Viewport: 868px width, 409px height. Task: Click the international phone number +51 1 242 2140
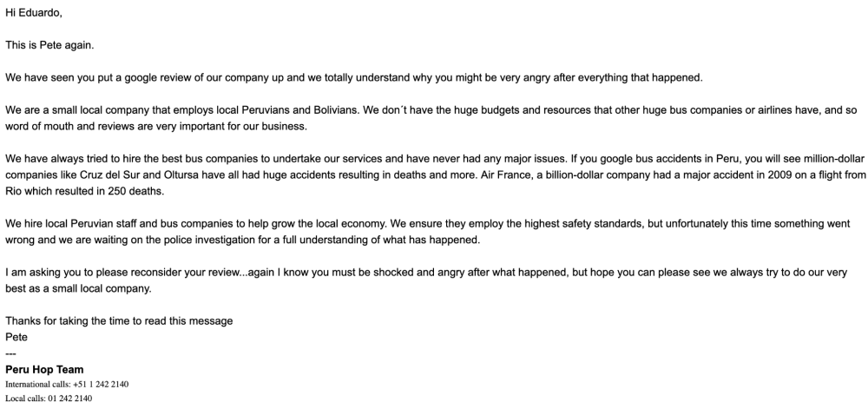(97, 384)
